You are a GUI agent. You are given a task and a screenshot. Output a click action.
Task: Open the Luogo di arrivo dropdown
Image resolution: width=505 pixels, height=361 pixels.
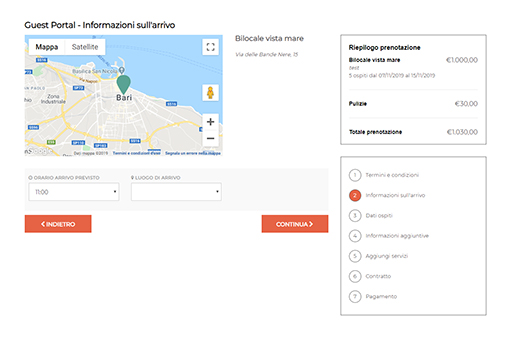(176, 192)
